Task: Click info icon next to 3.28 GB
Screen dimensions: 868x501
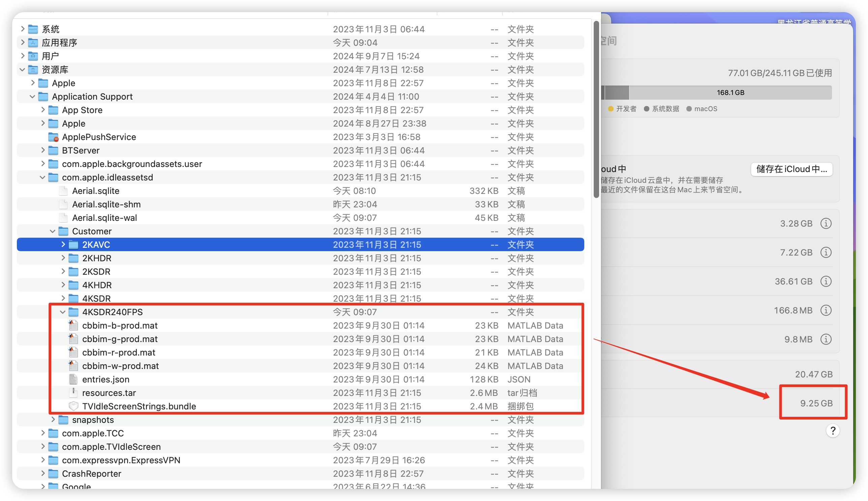Action: click(x=826, y=224)
